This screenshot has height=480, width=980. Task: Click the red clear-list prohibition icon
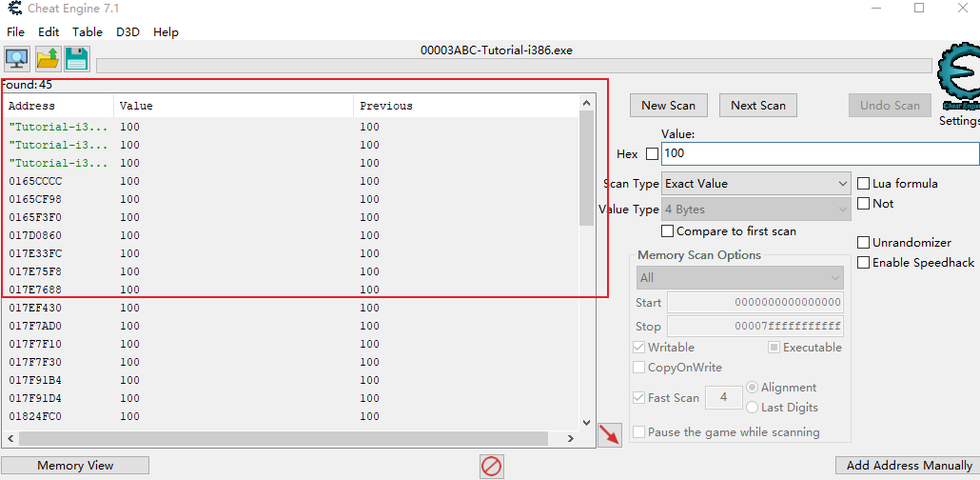[x=492, y=467]
